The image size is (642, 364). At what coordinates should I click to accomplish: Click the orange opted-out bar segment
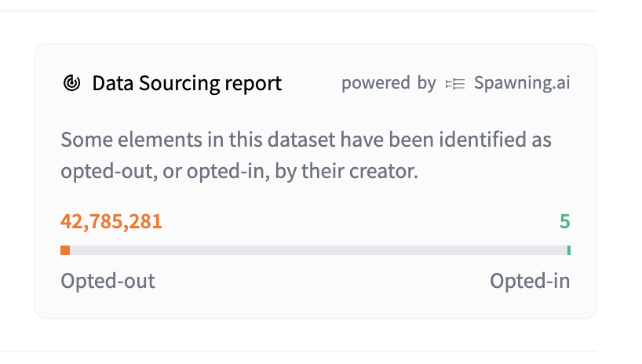65,250
